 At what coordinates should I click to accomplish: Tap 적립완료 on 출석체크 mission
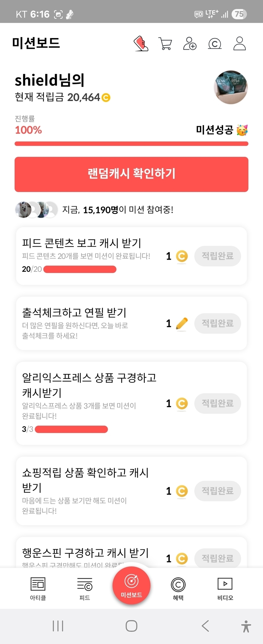point(218,323)
